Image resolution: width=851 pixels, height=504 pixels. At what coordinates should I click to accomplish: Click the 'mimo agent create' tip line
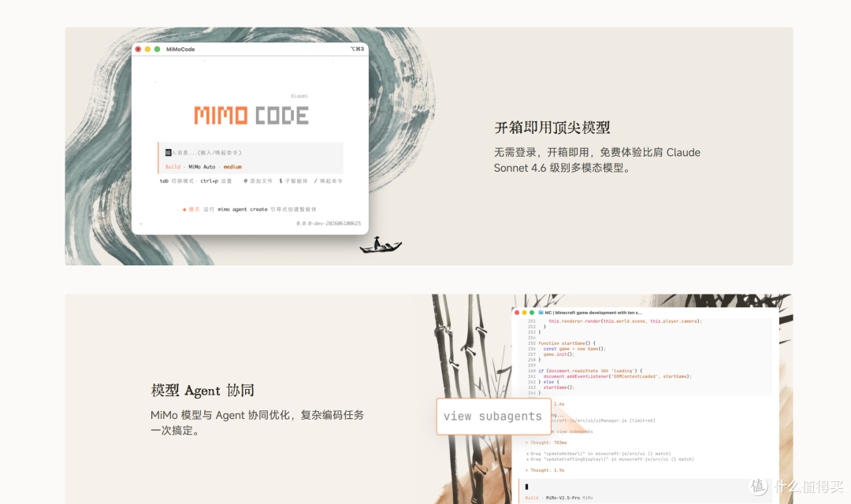tap(250, 209)
